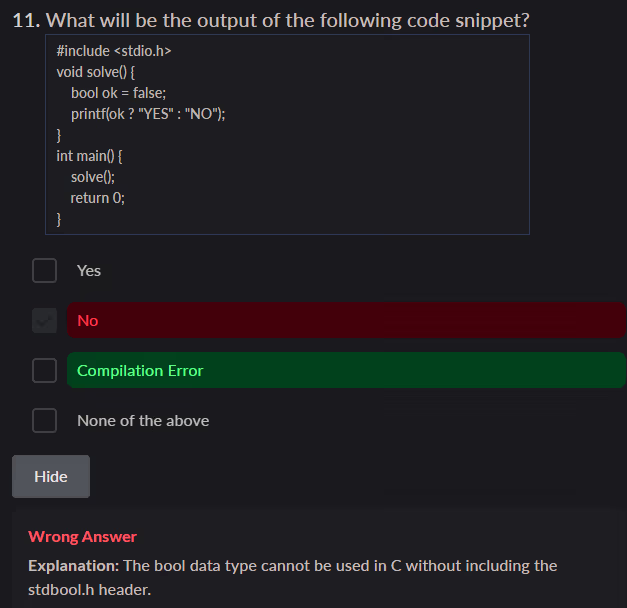Image resolution: width=627 pixels, height=608 pixels.
Task: Click the bold Explanation label
Action: coord(73,566)
